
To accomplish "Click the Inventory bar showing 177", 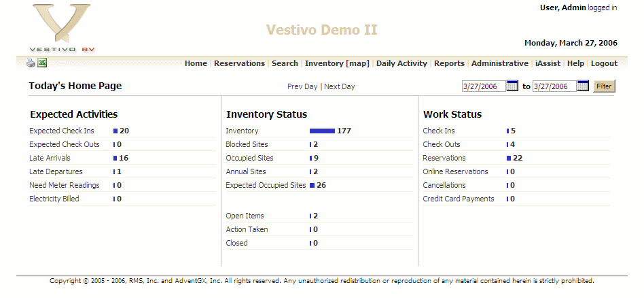I will pos(322,131).
